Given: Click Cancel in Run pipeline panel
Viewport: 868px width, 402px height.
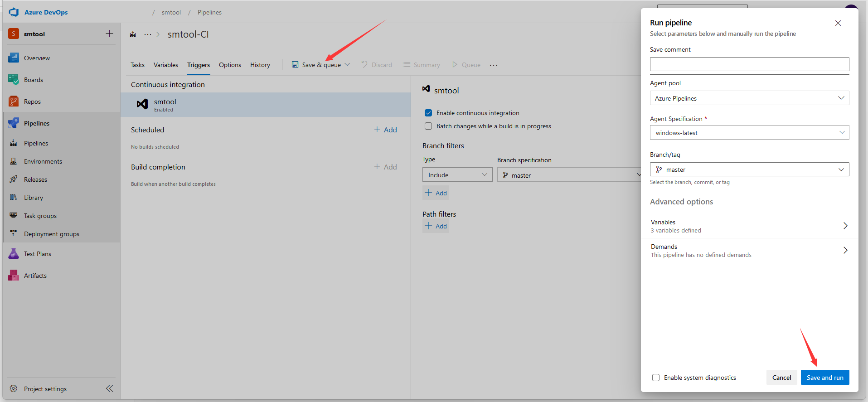Looking at the screenshot, I should tap(781, 378).
